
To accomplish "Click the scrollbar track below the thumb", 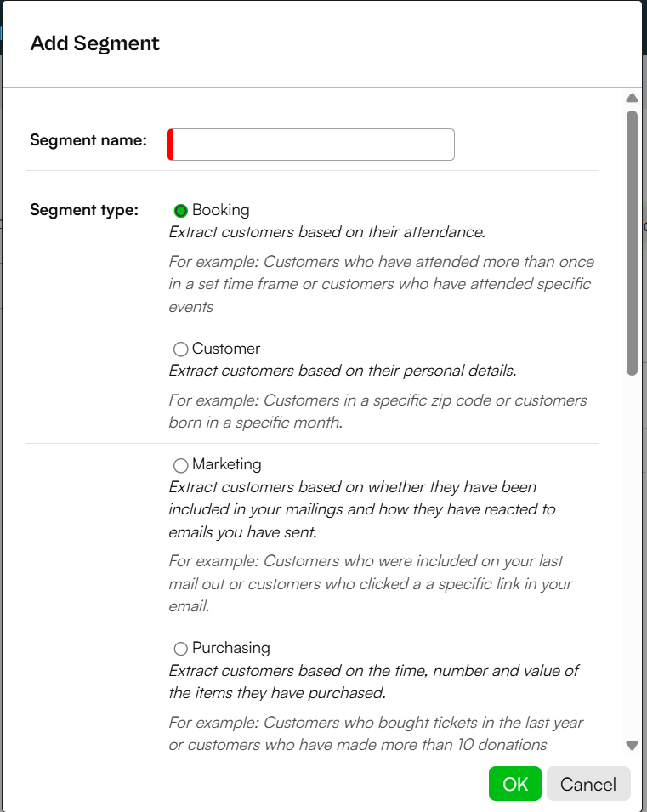I will point(632,559).
